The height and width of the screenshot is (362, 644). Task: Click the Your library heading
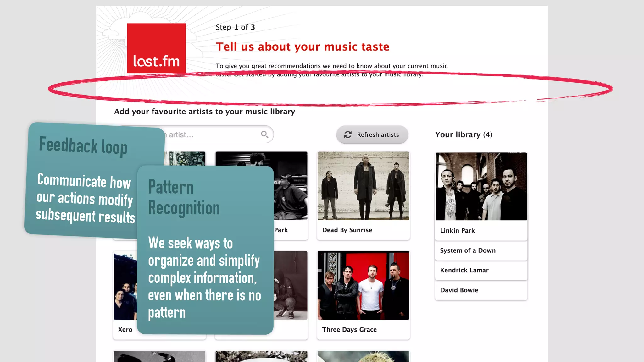click(464, 135)
